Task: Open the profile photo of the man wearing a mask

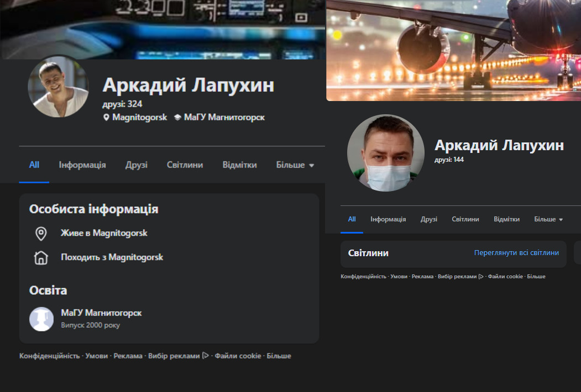Action: coord(386,153)
